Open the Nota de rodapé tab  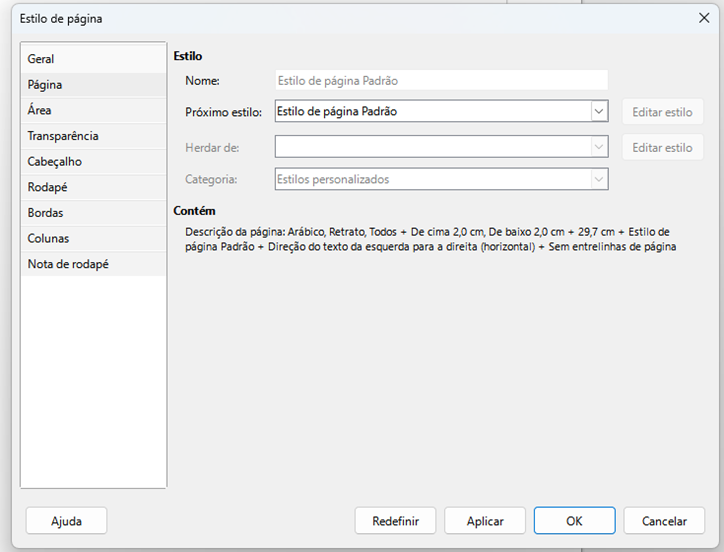[68, 264]
